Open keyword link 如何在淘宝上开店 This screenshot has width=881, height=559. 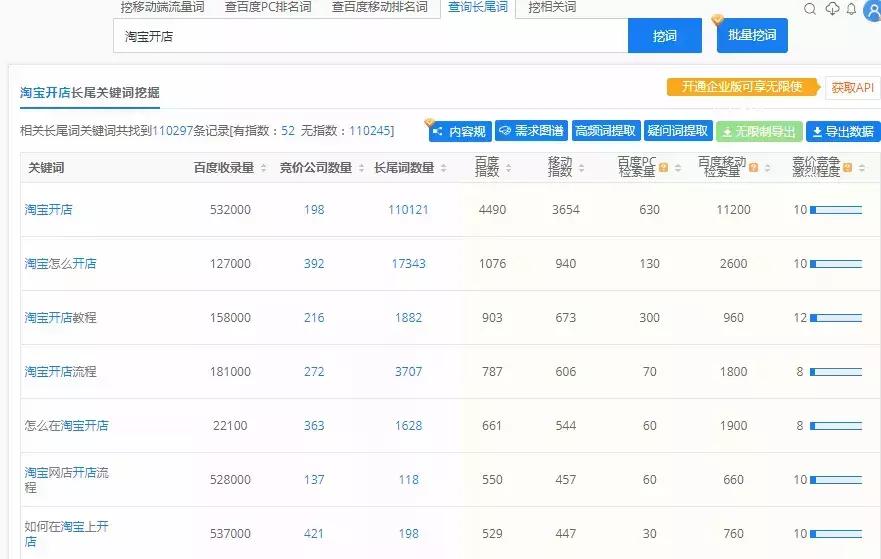click(66, 534)
